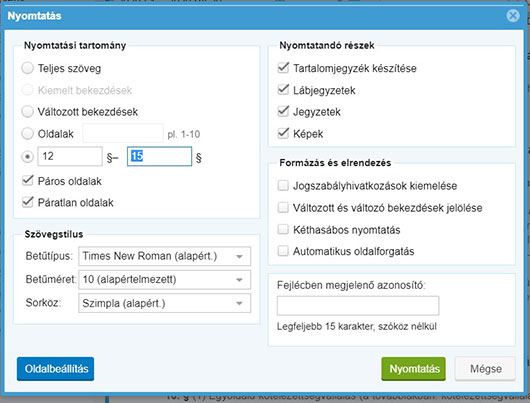The image size is (530, 403).
Task: Uncheck the Lábjegyzetek checkbox
Action: pyautogui.click(x=283, y=90)
